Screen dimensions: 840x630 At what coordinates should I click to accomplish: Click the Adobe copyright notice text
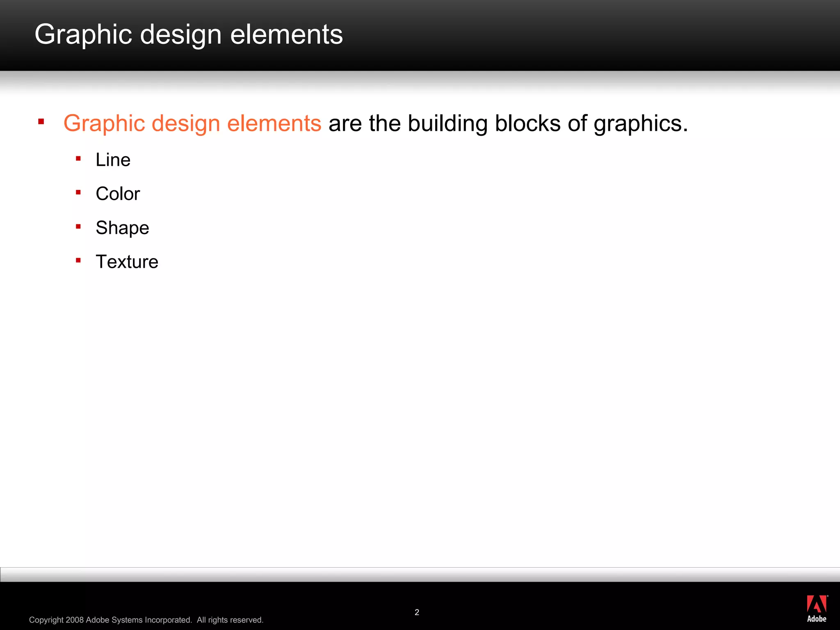[x=111, y=620]
